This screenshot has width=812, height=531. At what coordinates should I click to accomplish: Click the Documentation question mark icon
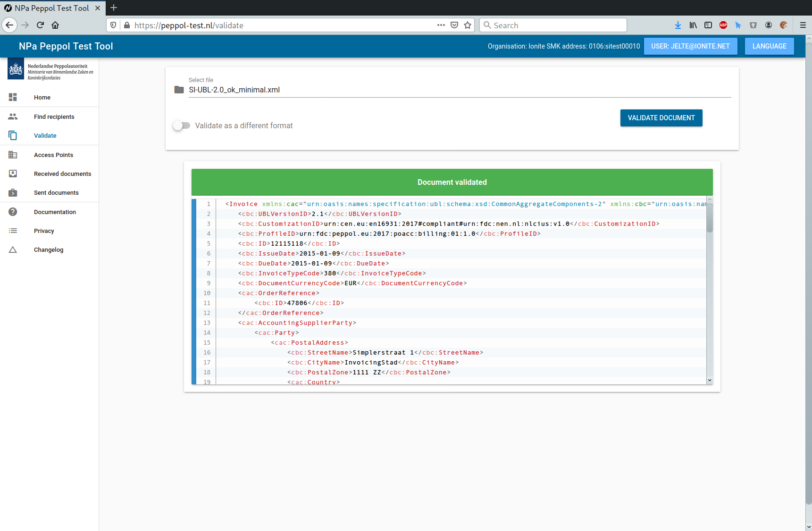[13, 212]
